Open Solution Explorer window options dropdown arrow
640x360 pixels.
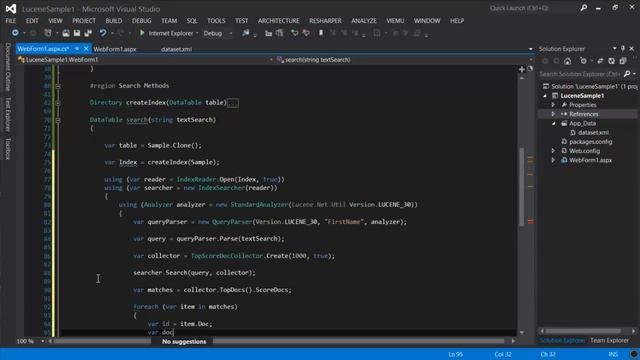tap(614, 49)
